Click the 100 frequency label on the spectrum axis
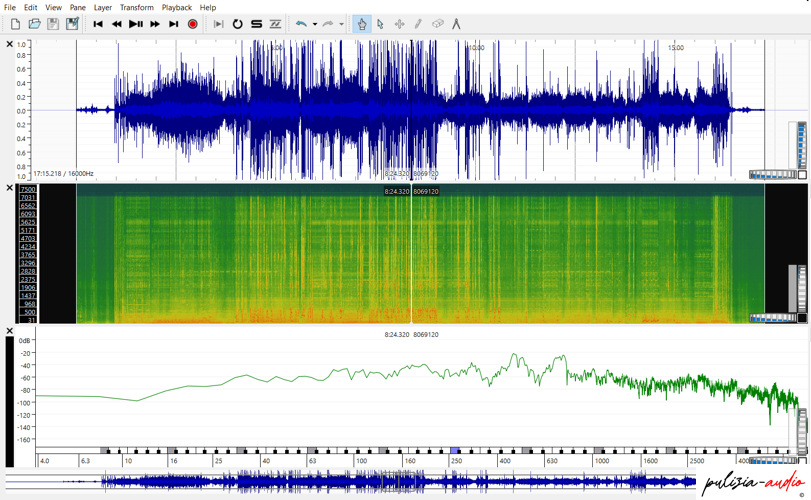Image resolution: width=811 pixels, height=500 pixels. 362,461
